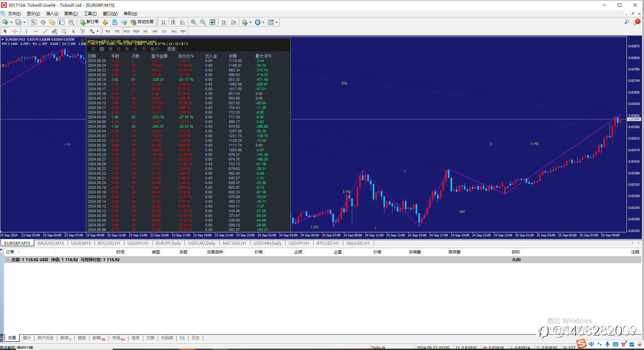
Task: Switch chart to candlesticks icon
Action: click(173, 22)
